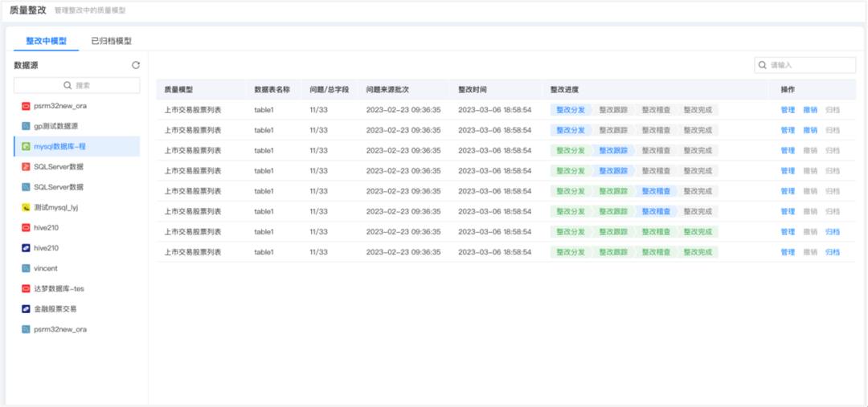Click 管理 in the first table row
The height and width of the screenshot is (407, 868).
pos(788,110)
